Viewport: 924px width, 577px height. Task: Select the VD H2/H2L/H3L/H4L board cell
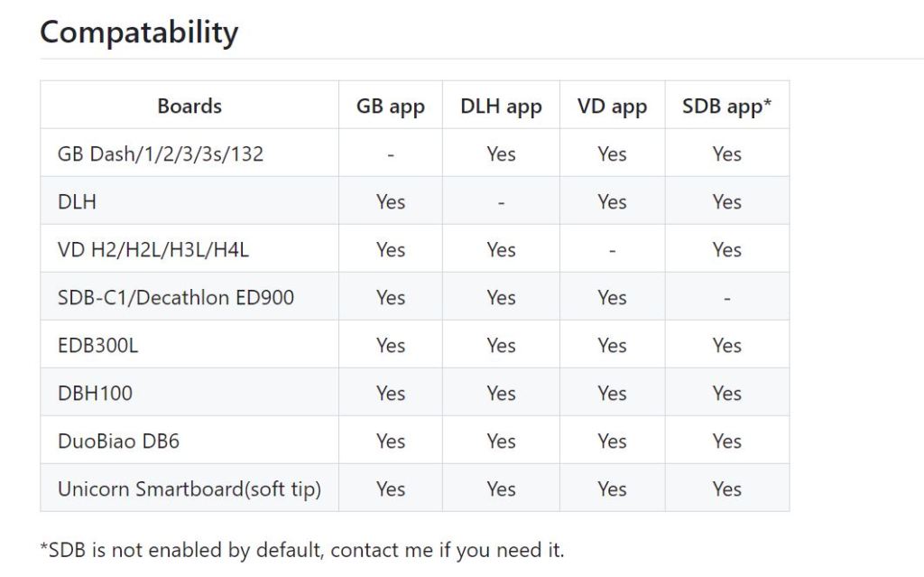pyautogui.click(x=153, y=249)
